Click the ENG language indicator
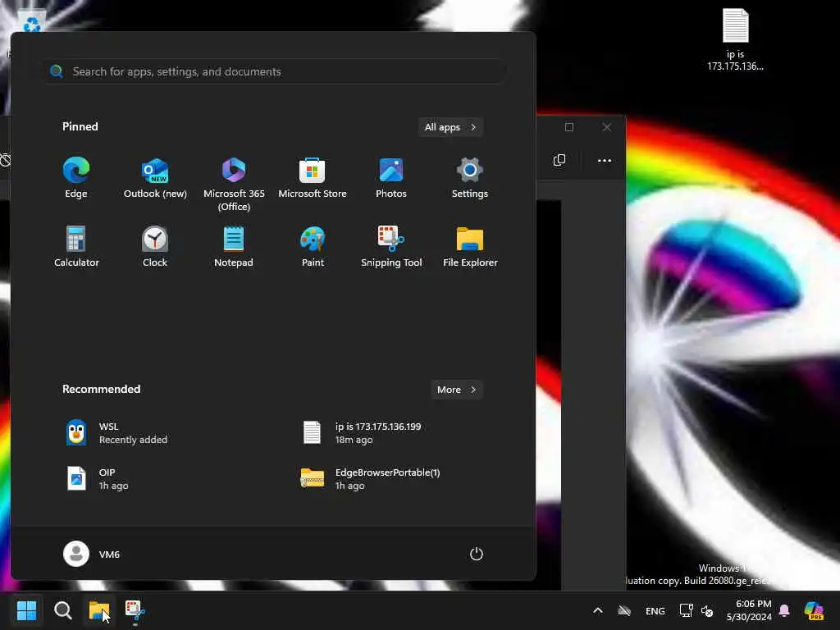 pos(655,610)
